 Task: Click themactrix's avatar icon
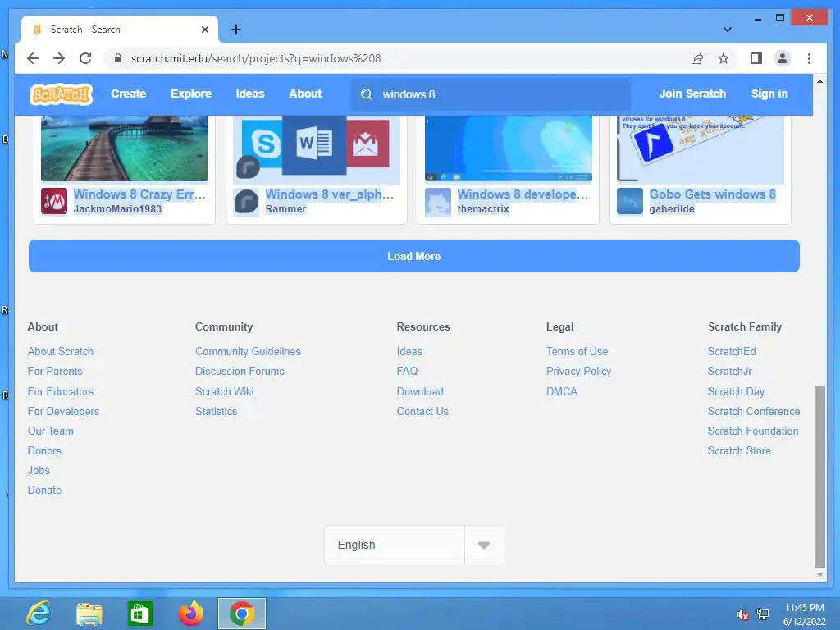[x=438, y=202]
